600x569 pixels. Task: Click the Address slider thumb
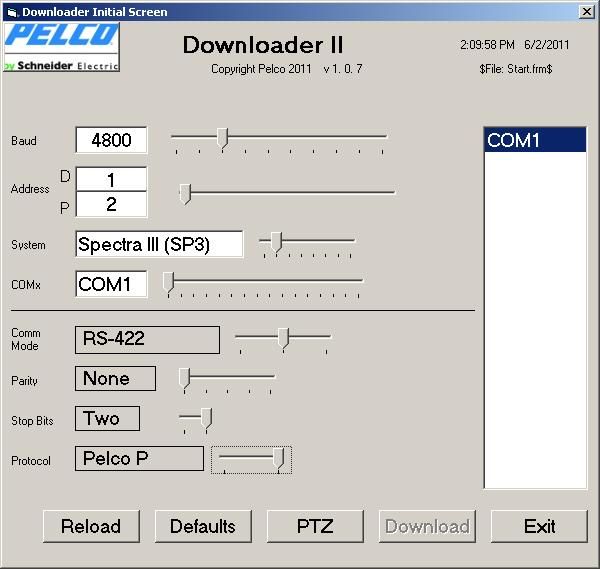(185, 194)
